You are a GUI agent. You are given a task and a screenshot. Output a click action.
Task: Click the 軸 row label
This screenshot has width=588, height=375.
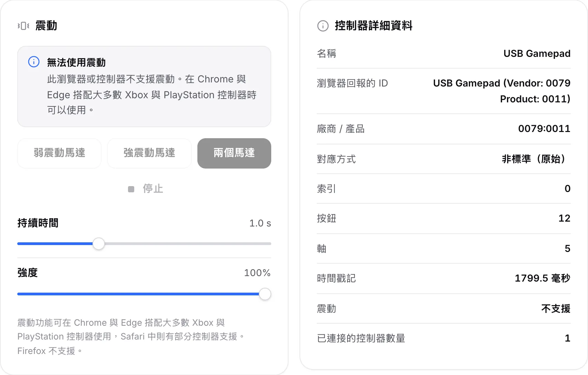pyautogui.click(x=322, y=249)
